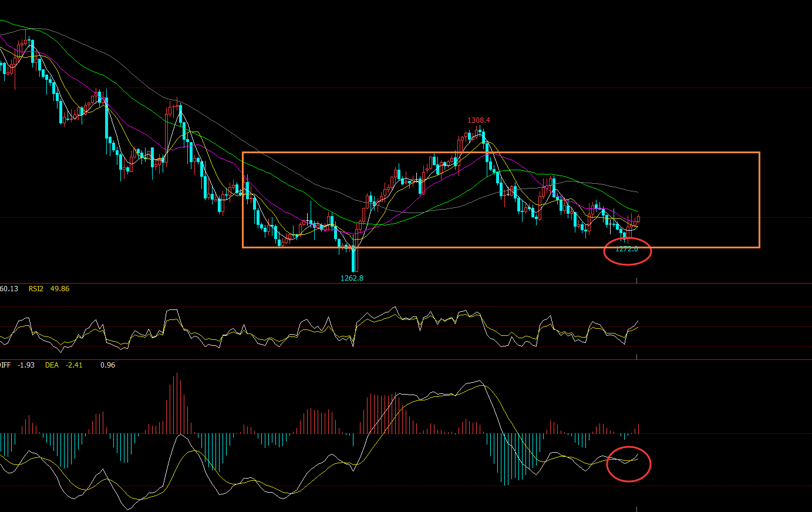Click the DEA value -2.41
The height and width of the screenshot is (512, 812).
pos(74,365)
